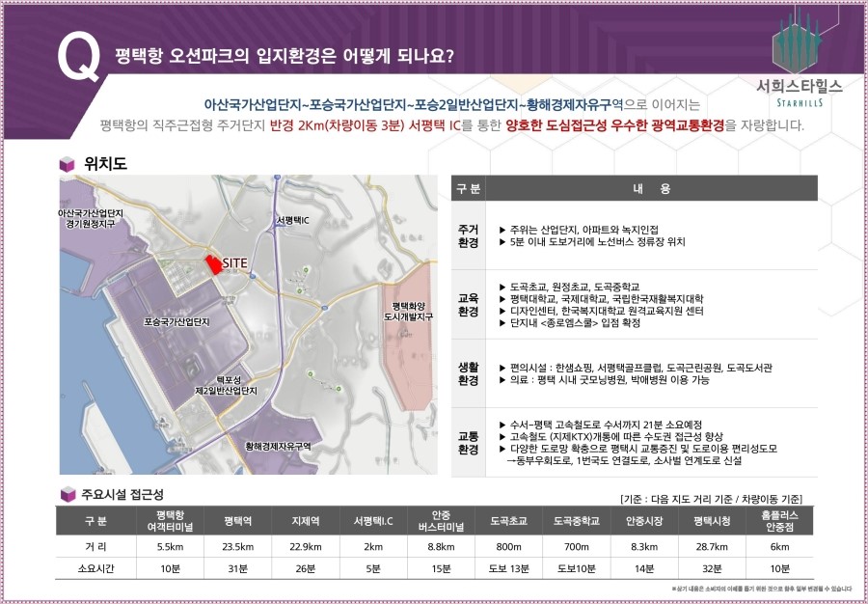Click the question title about 평택항 오션파크
Image resolution: width=868 pixels, height=604 pixels.
285,57
